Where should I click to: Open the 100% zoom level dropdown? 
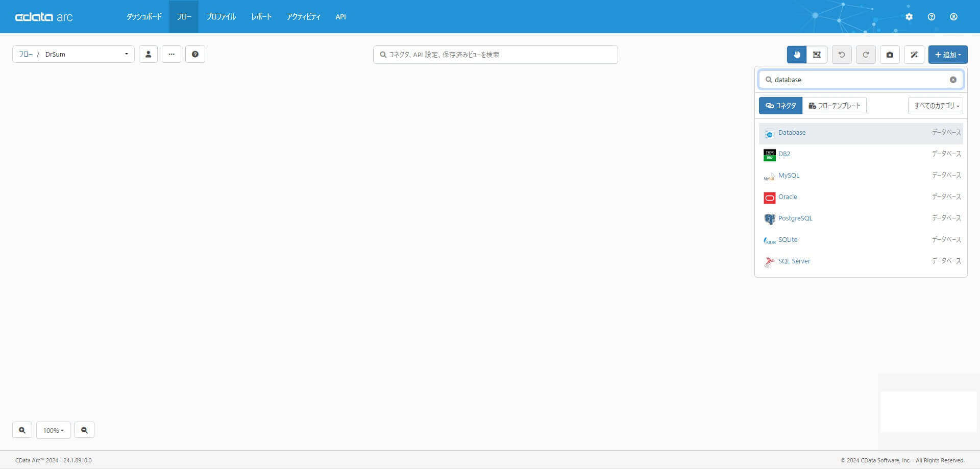click(53, 430)
